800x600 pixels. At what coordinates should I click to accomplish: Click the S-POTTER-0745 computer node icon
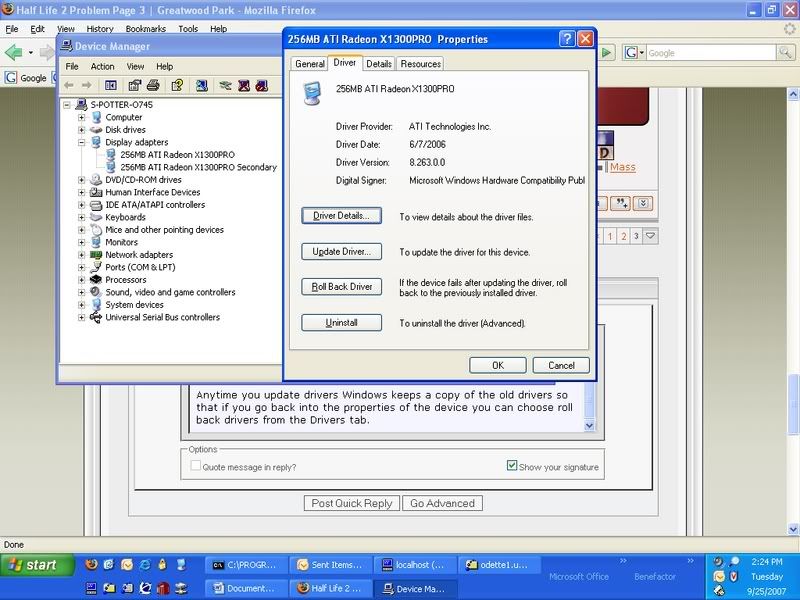click(82, 105)
